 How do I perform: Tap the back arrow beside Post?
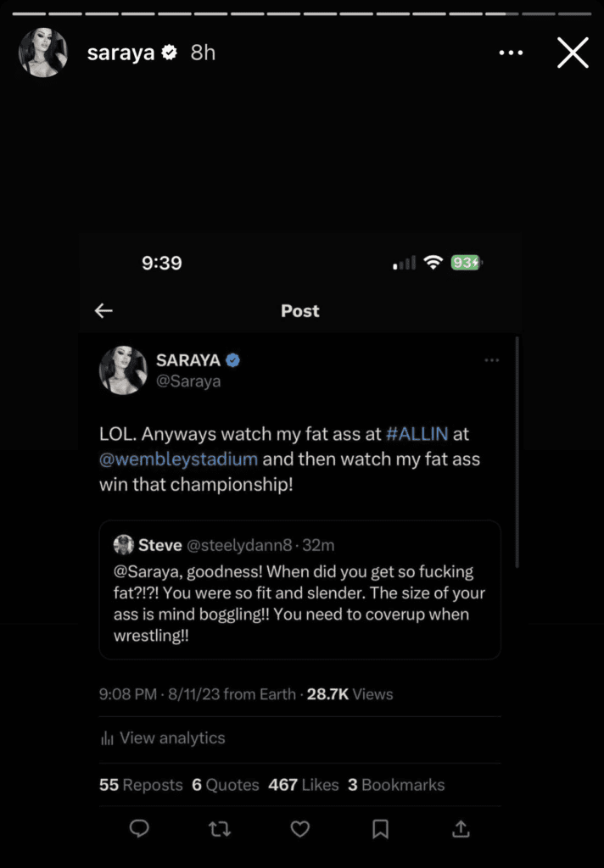103,311
